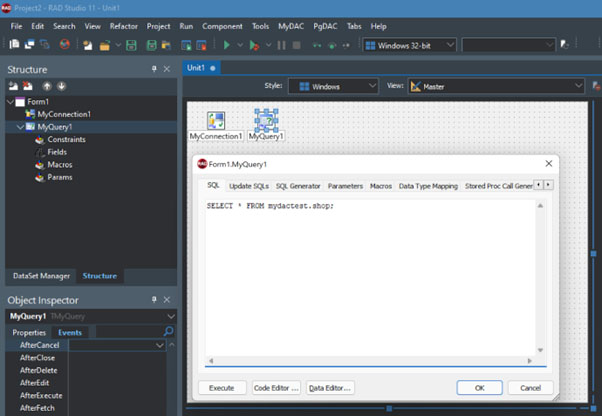Click the Save All toolbar icon
This screenshot has width=602, height=416.
click(x=152, y=45)
